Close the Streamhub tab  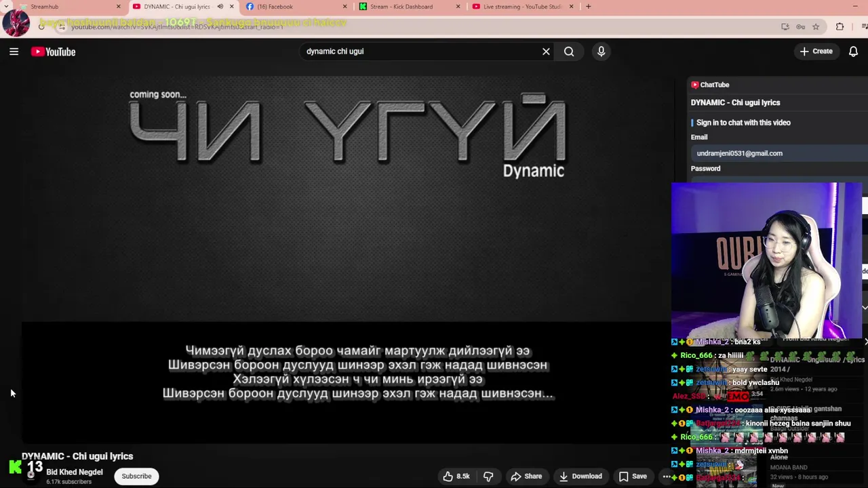coord(119,7)
